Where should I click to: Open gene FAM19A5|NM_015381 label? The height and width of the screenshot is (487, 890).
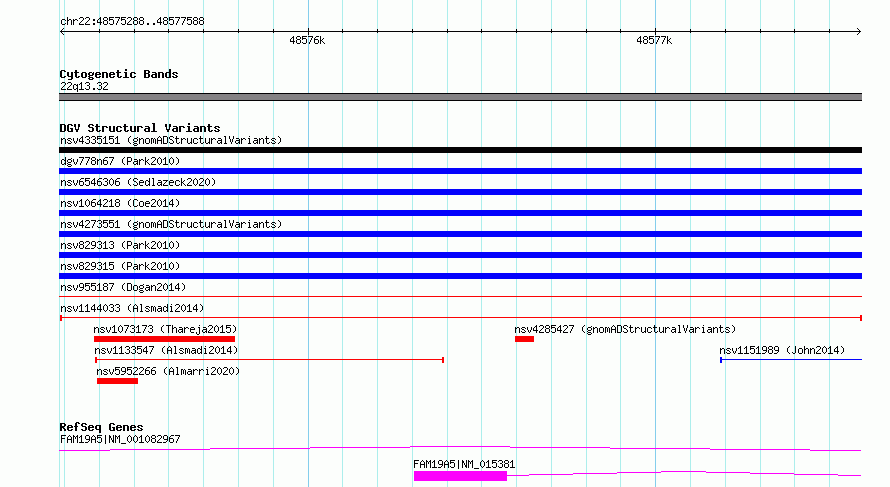pyautogui.click(x=464, y=464)
